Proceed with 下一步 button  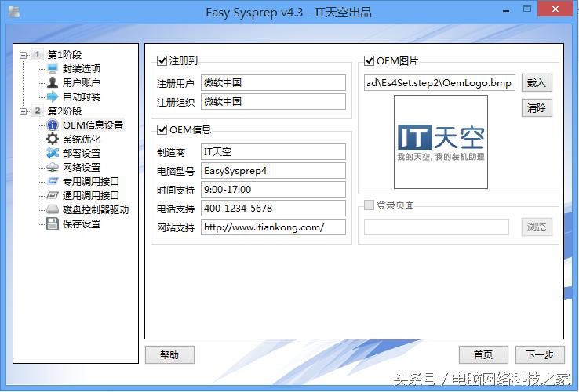(540, 354)
